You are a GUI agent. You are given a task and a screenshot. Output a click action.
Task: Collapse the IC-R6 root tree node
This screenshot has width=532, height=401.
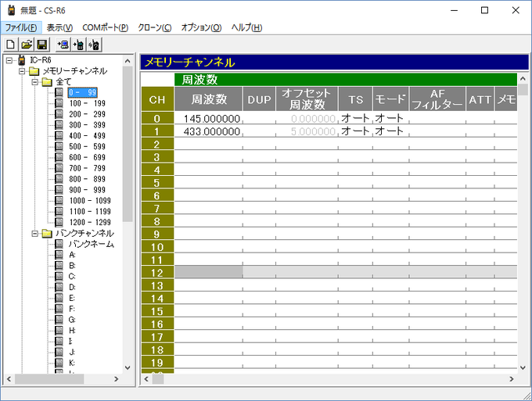coord(9,60)
